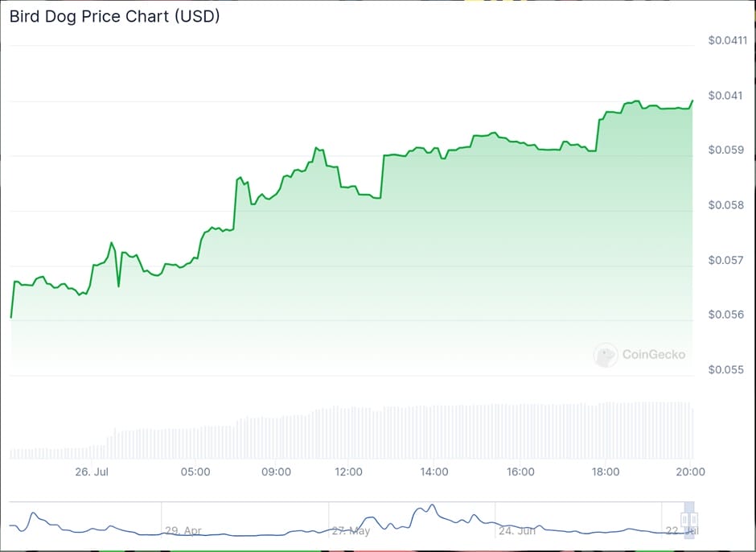Image resolution: width=756 pixels, height=552 pixels.
Task: Click the 26. Jul x-axis label
Action: pos(92,472)
